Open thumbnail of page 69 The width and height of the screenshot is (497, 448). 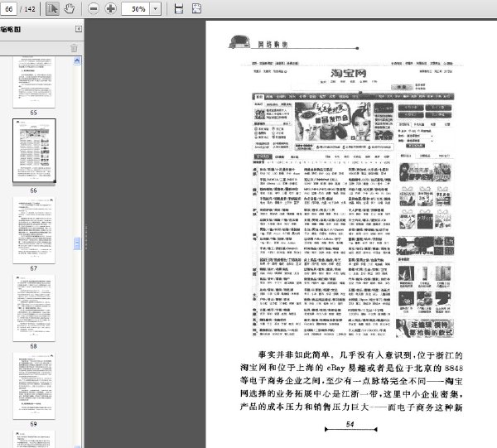coord(34,386)
